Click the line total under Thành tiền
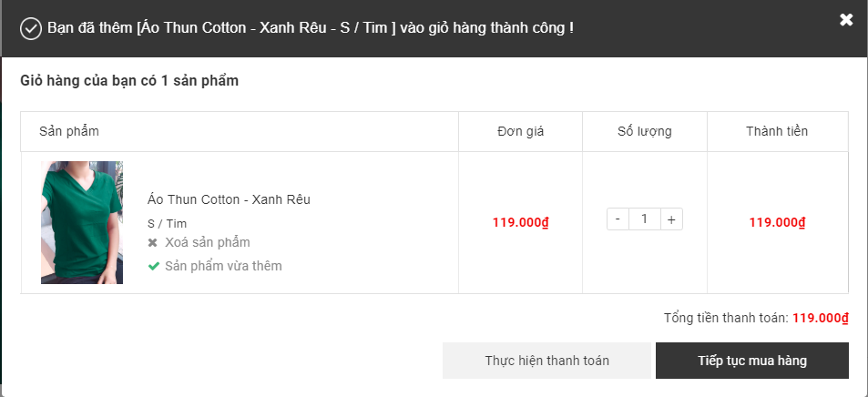This screenshot has height=397, width=868. (777, 222)
